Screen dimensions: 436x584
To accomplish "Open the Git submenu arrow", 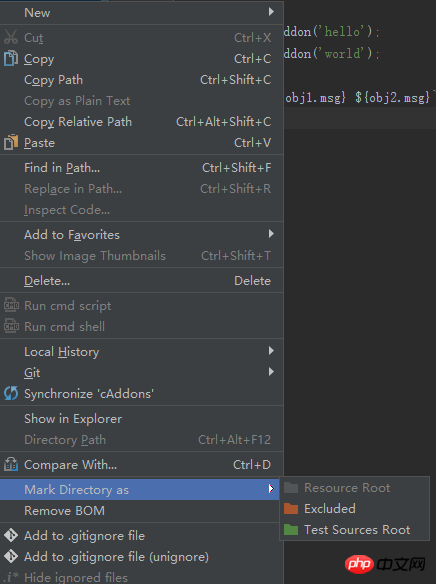I will (x=271, y=372).
